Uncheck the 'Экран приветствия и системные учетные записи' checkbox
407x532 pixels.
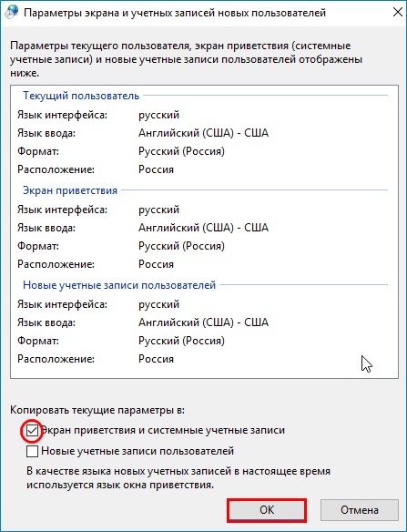pyautogui.click(x=32, y=431)
